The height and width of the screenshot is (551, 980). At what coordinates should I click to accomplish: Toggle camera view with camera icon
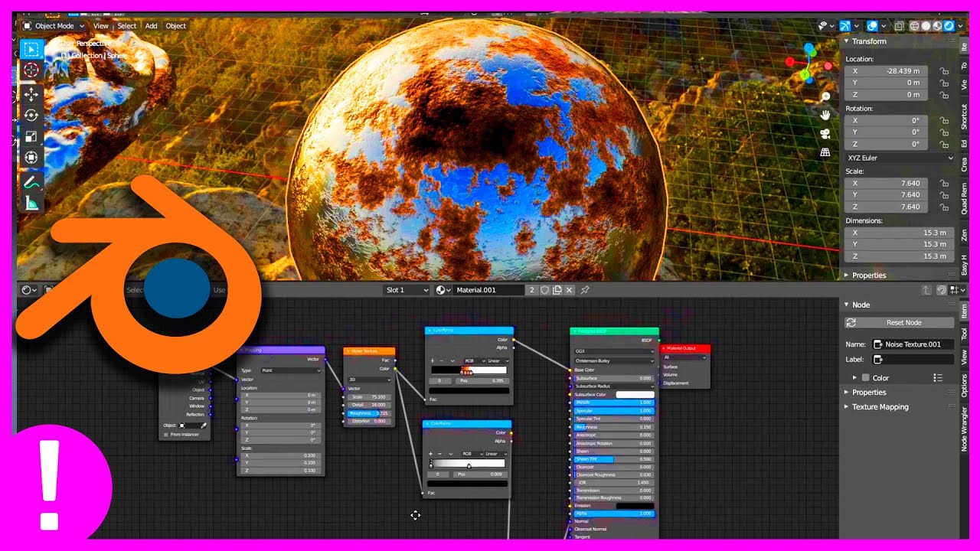(x=825, y=133)
